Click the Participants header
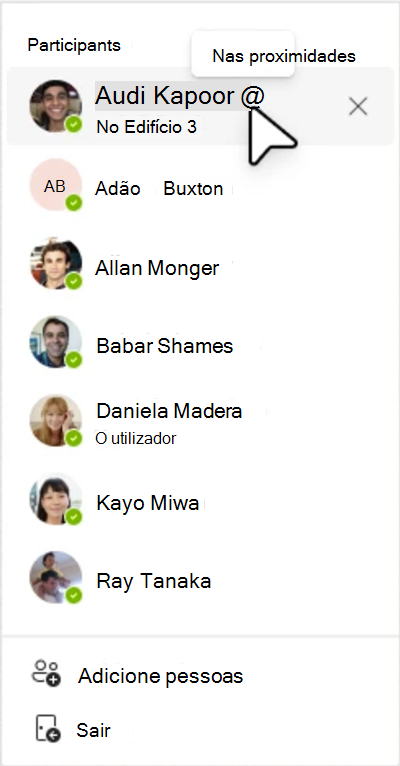400x766 pixels. pos(74,45)
